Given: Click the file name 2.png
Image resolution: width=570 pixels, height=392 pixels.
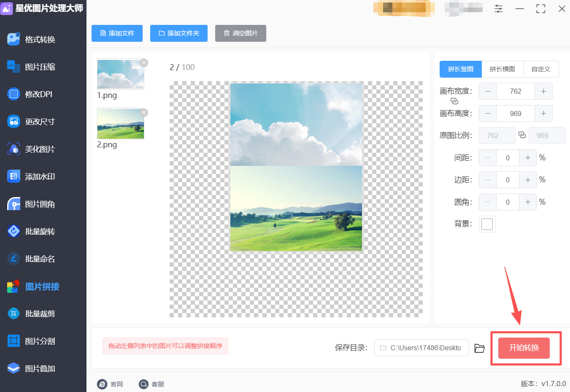Looking at the screenshot, I should click(107, 144).
